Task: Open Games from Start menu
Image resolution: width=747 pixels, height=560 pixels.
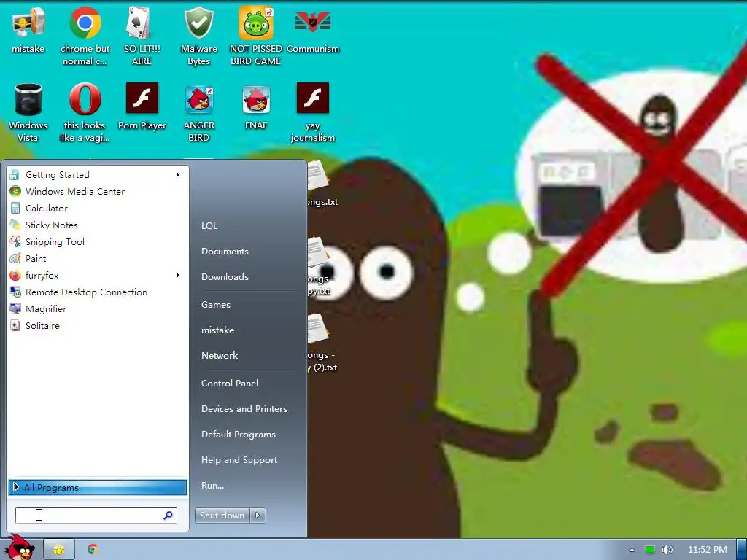Action: coord(216,305)
